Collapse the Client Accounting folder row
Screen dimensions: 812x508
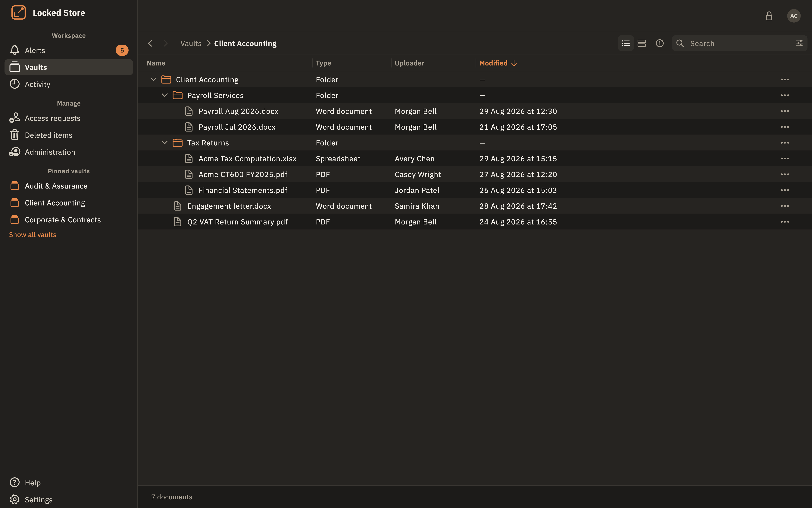(153, 80)
